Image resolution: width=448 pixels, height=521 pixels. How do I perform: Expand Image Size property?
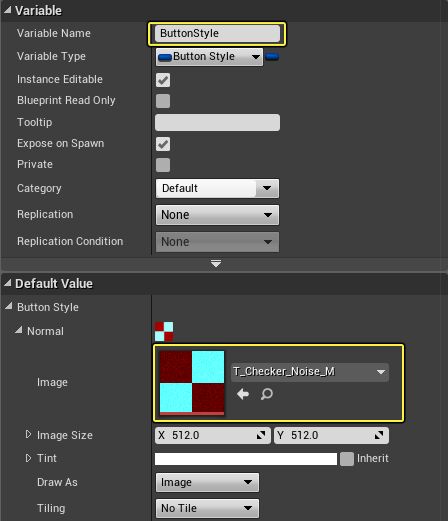29,434
